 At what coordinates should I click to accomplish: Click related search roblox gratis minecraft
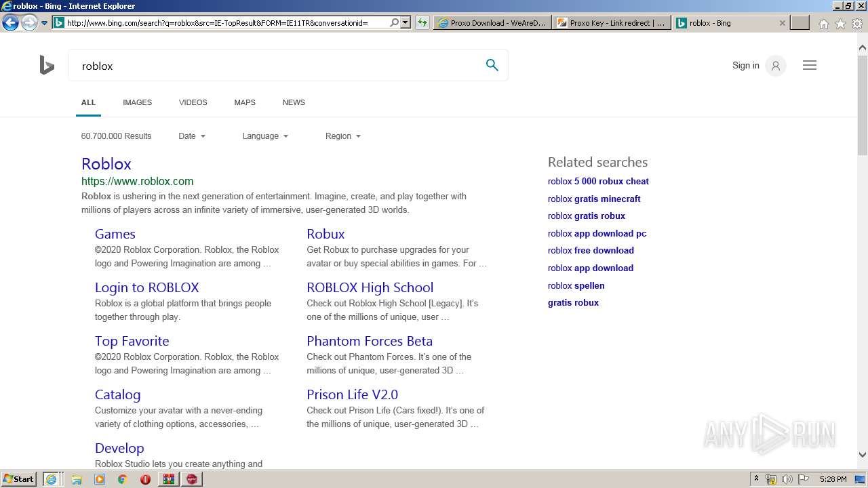click(594, 199)
